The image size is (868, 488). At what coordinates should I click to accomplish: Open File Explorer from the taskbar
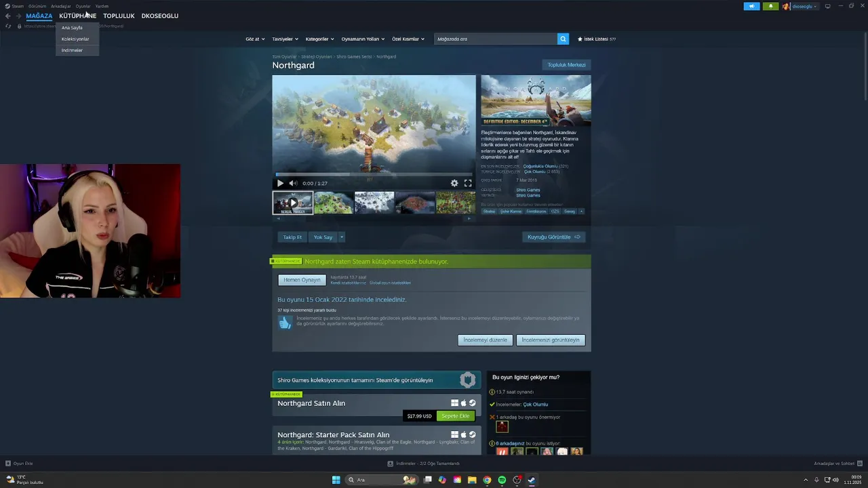[x=472, y=480]
